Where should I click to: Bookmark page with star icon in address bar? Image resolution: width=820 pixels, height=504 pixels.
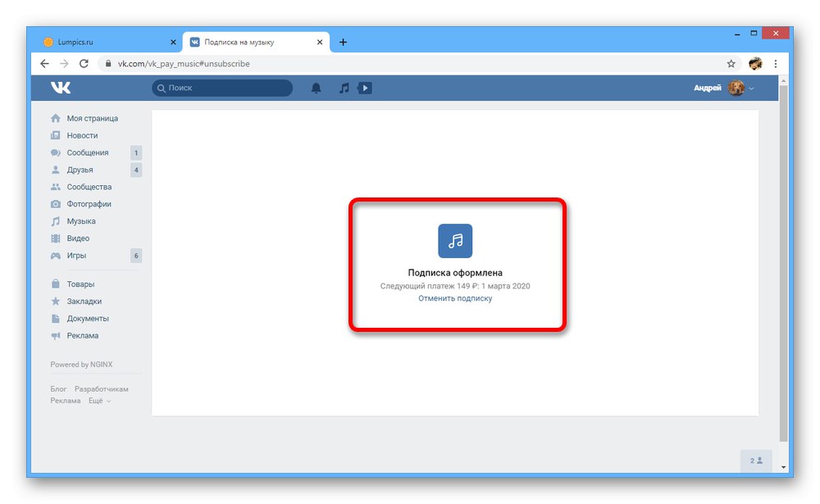[731, 64]
